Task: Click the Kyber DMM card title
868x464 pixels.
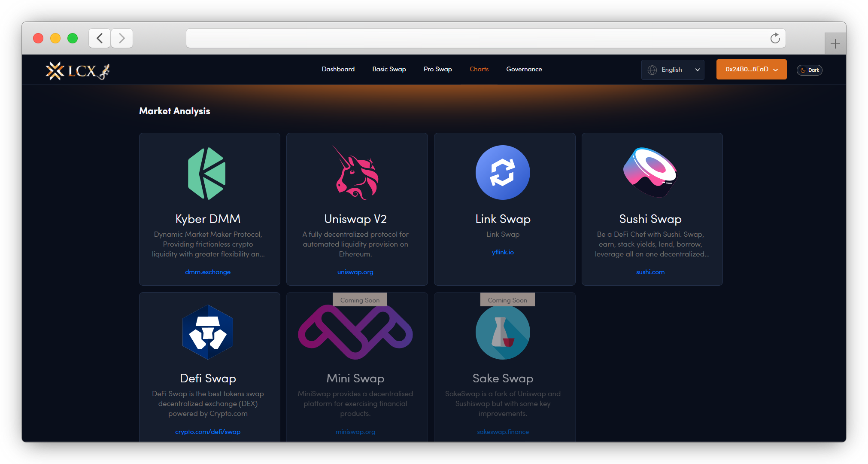Action: [208, 219]
